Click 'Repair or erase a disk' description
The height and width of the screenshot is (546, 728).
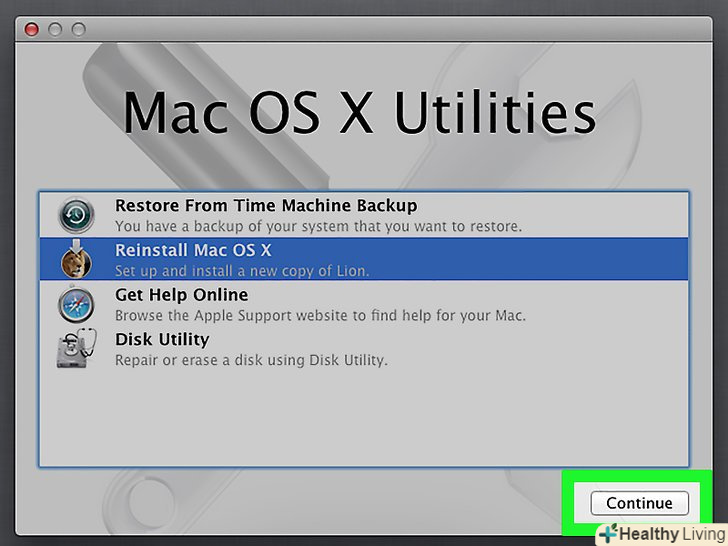tap(251, 360)
